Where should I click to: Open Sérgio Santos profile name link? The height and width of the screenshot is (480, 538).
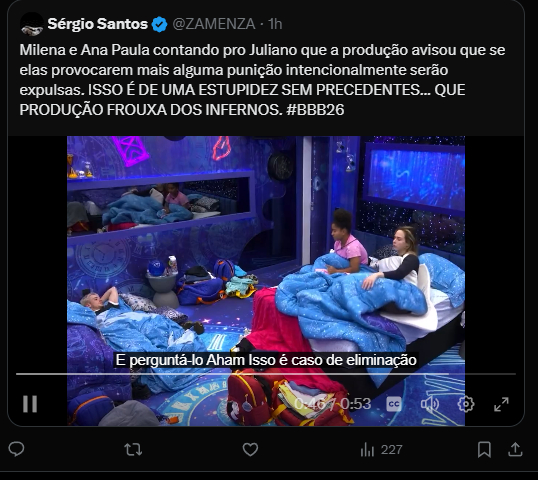[97, 24]
